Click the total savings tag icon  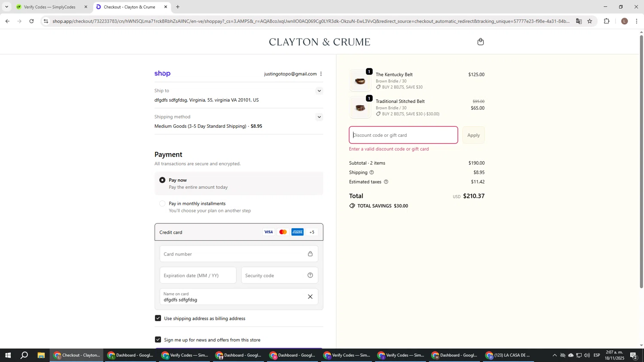[x=352, y=206]
